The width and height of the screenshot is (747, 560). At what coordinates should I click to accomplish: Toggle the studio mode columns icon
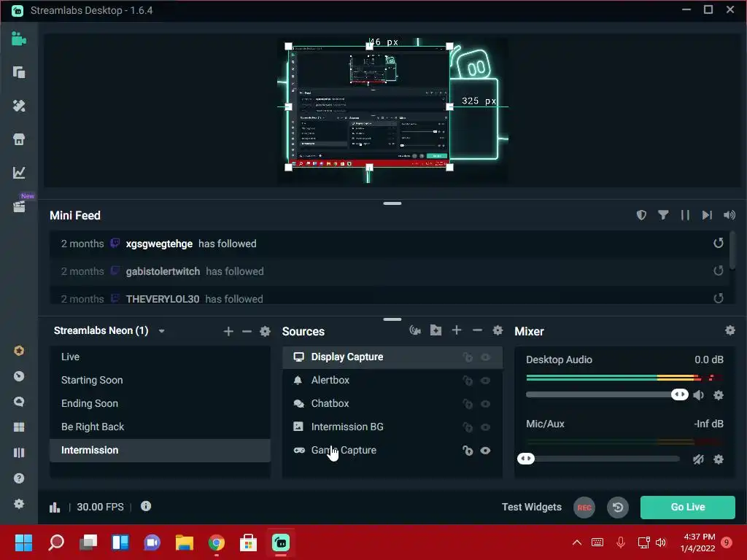coord(18,453)
